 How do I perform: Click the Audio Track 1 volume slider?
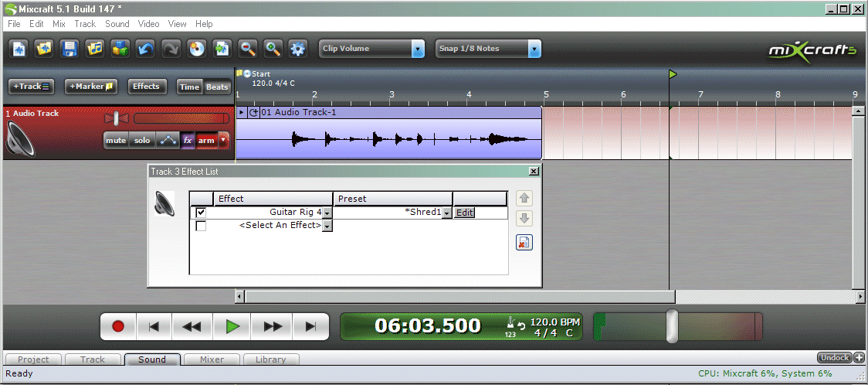pos(181,118)
